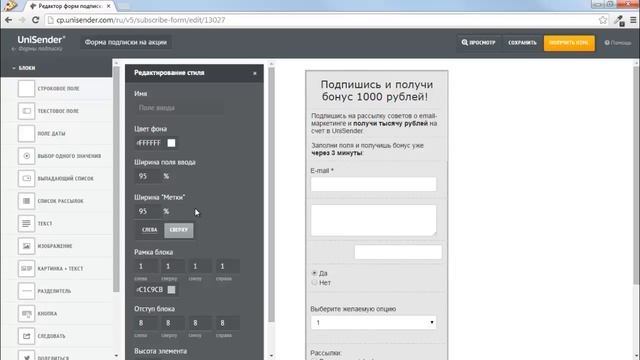Image resolution: width=640 pixels, height=360 pixels.
Task: Click the browser address bar URL
Action: pyautogui.click(x=141, y=20)
